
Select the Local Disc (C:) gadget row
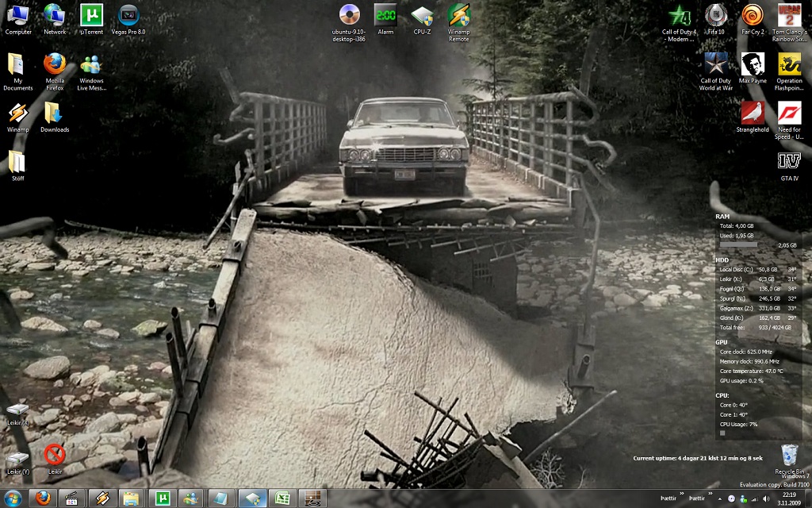point(757,270)
